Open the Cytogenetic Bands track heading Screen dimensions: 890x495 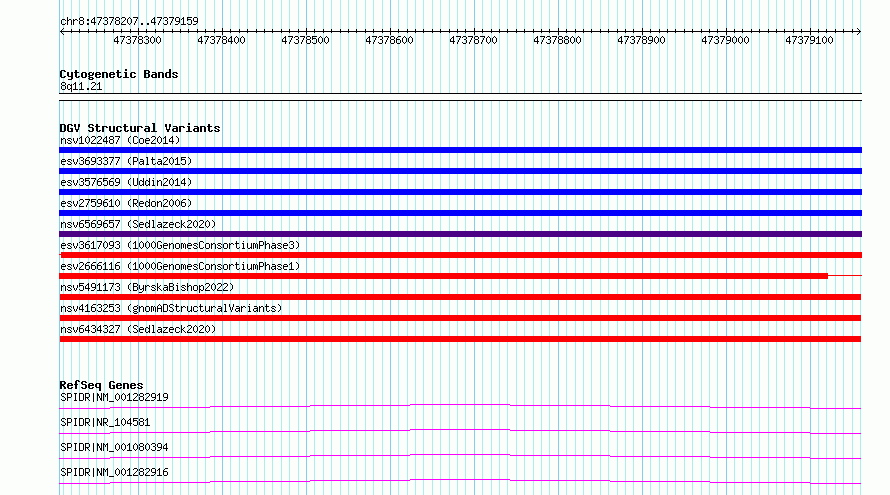(x=119, y=74)
